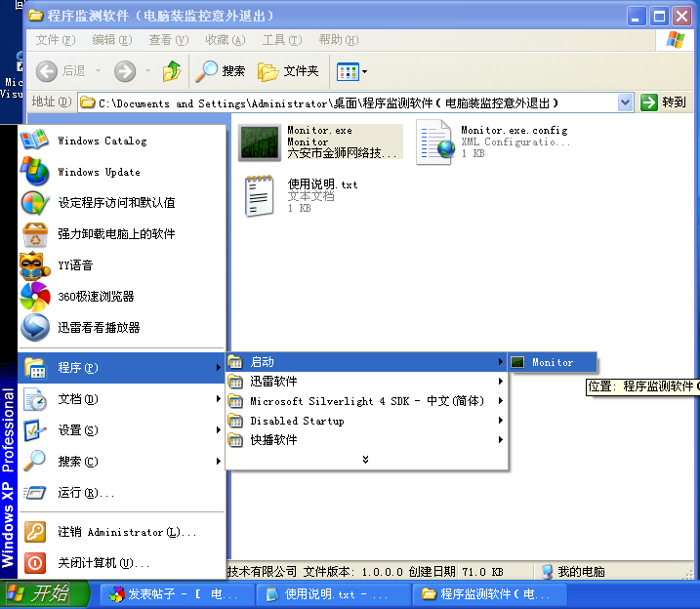The image size is (700, 609).
Task: Click the 后退 Back toolbar button
Action: (62, 71)
